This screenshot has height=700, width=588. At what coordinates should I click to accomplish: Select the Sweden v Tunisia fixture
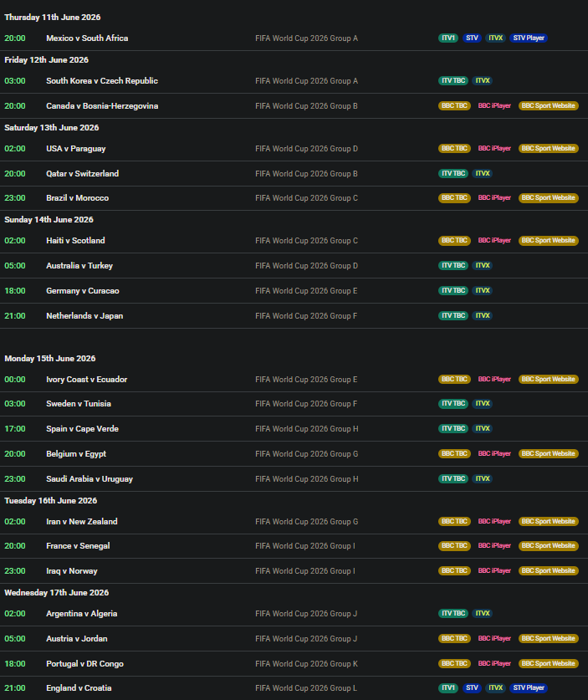click(79, 404)
